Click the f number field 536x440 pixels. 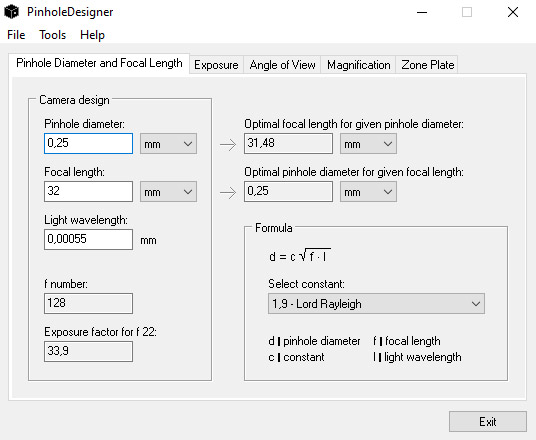(x=89, y=303)
